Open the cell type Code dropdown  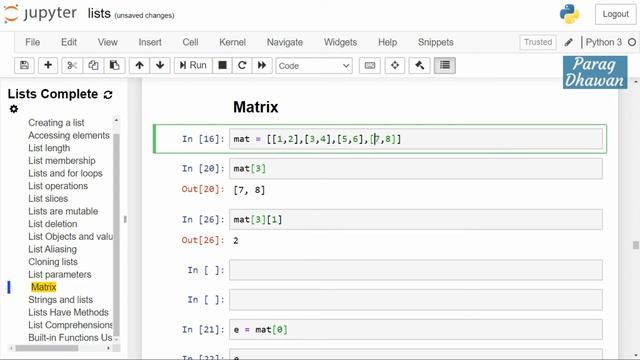[314, 66]
